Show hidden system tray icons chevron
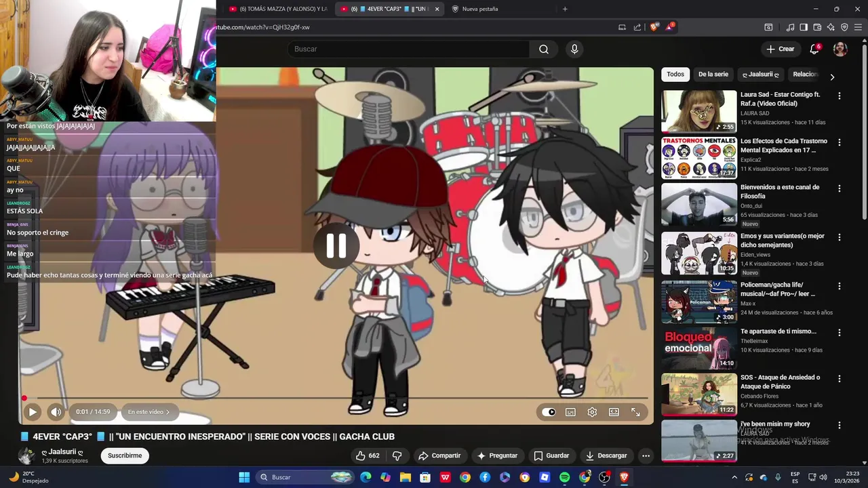The height and width of the screenshot is (488, 868). tap(734, 477)
